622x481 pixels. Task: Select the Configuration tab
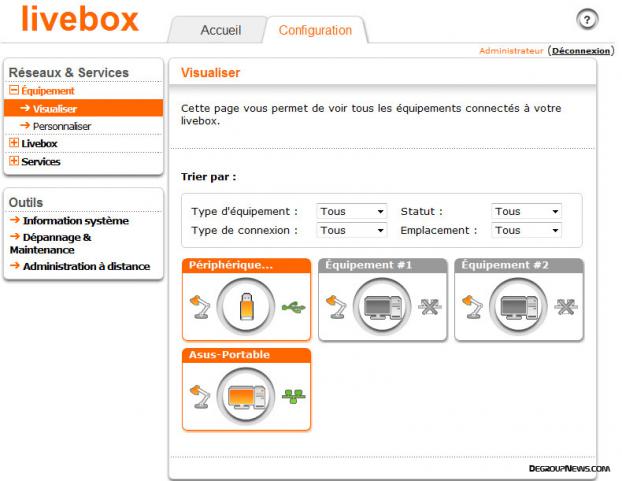point(315,30)
